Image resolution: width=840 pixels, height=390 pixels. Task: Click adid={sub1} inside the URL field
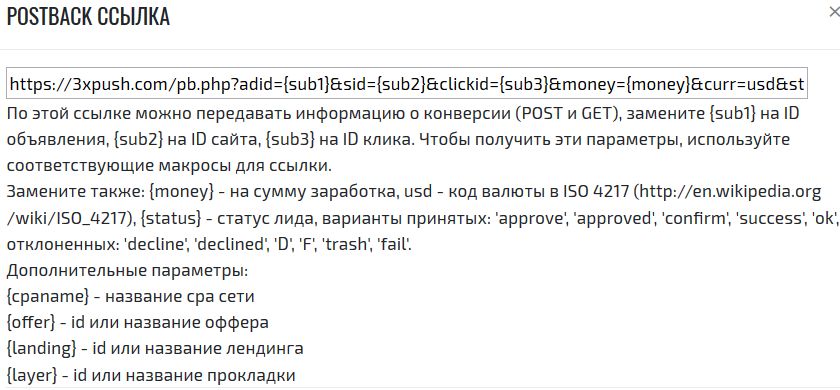point(287,84)
